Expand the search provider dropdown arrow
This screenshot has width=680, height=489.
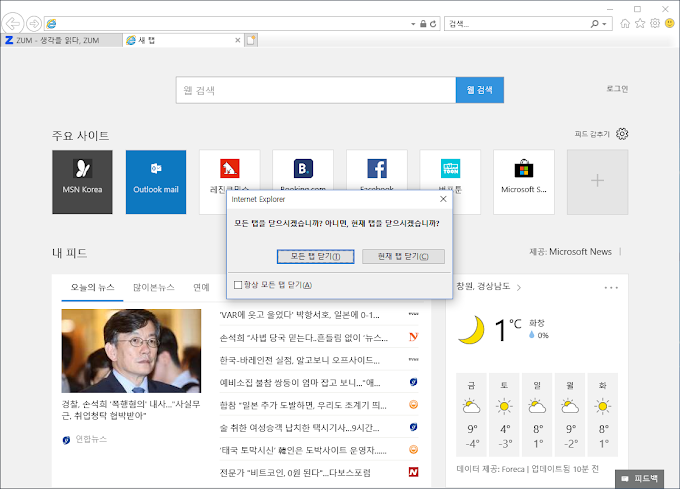[x=605, y=24]
